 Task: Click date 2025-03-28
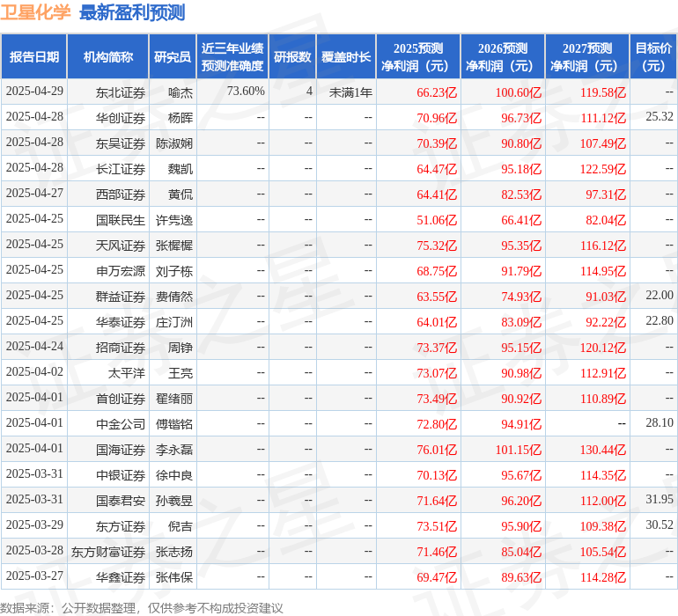34,550
